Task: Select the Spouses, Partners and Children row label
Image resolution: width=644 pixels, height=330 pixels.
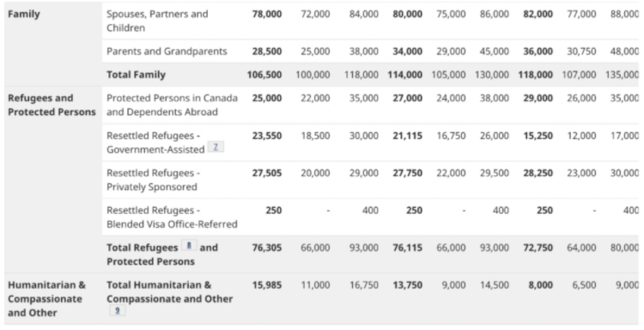Action: [157, 21]
